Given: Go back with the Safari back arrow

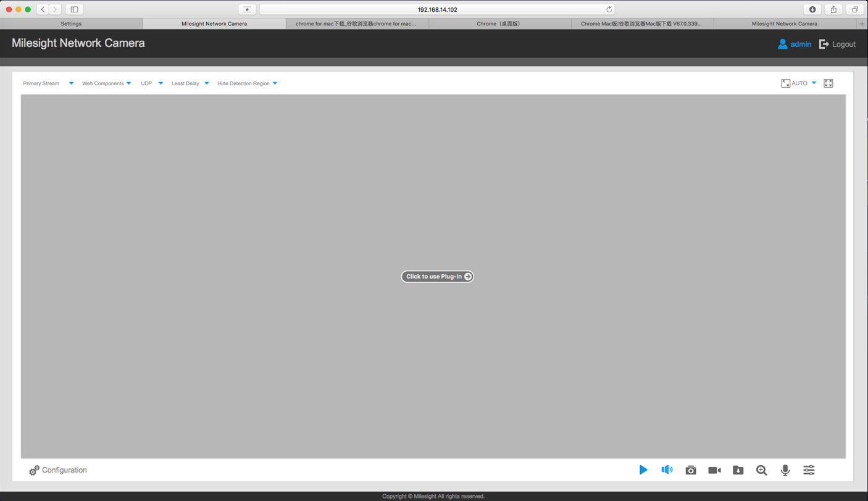Looking at the screenshot, I should pos(43,9).
